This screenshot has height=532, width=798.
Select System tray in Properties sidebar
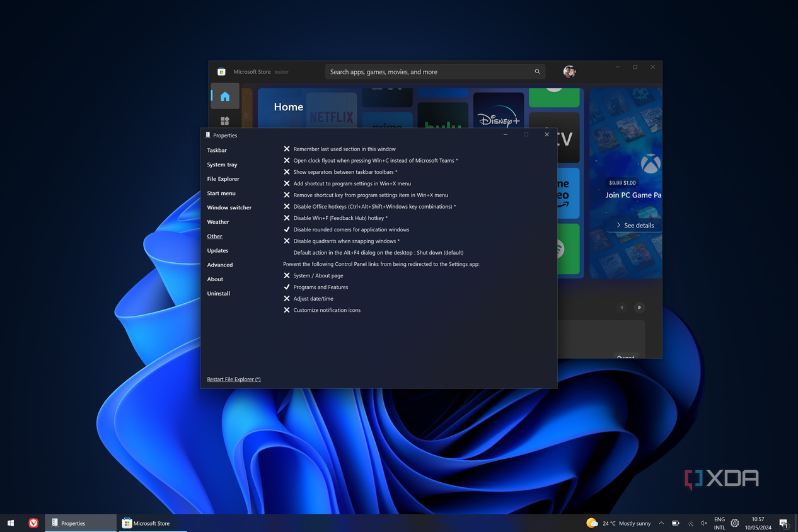pos(222,165)
